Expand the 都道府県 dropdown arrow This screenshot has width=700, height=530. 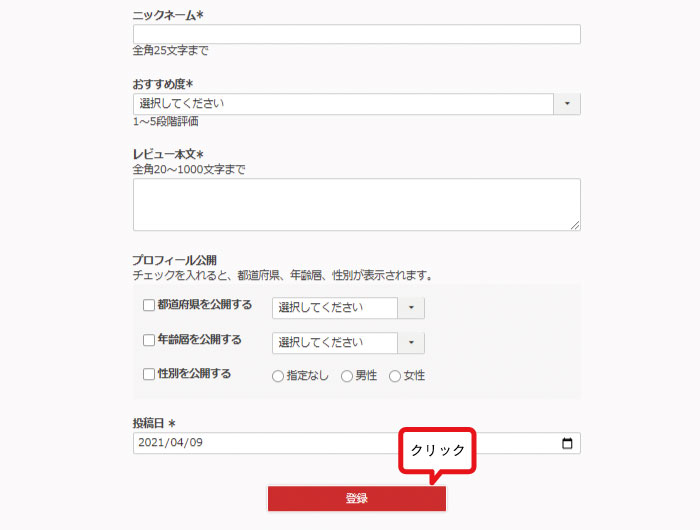click(x=411, y=308)
